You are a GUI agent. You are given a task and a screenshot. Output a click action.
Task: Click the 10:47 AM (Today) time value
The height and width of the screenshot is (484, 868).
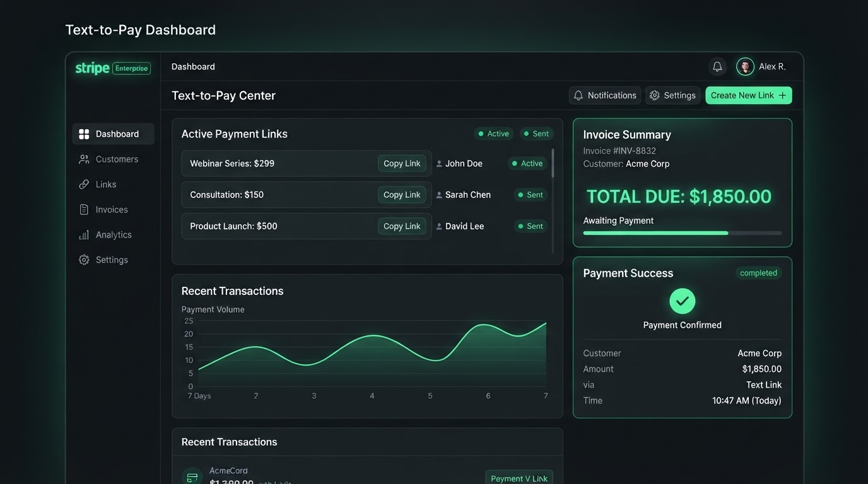click(x=747, y=401)
